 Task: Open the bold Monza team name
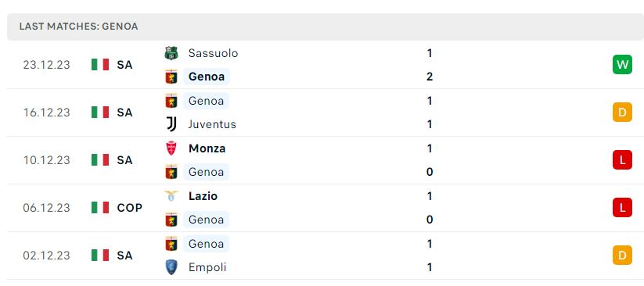[207, 148]
